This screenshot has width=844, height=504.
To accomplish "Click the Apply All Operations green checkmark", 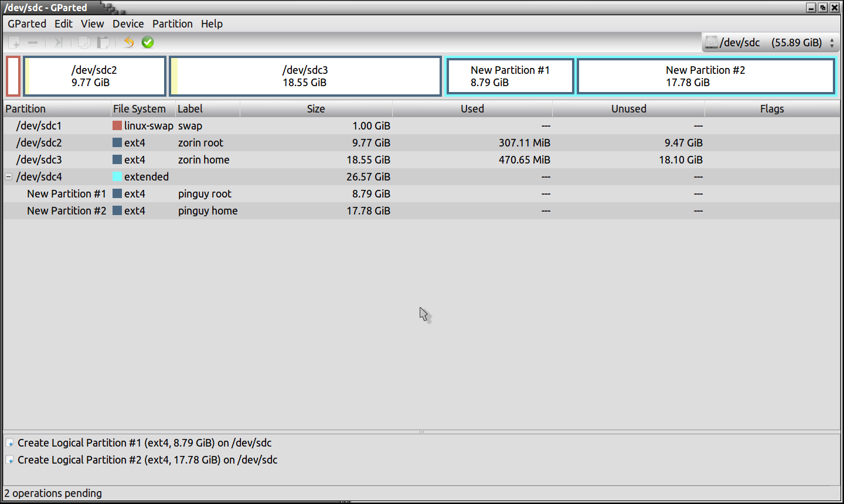I will coord(148,42).
